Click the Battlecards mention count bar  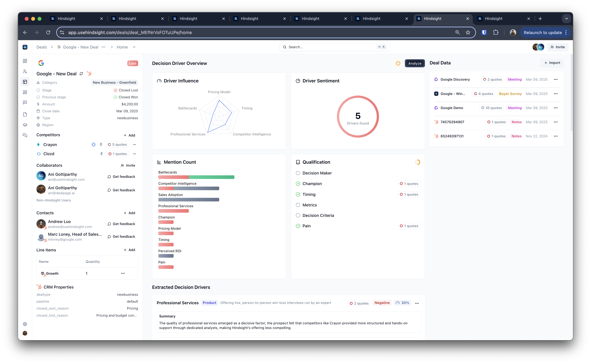[x=196, y=177]
